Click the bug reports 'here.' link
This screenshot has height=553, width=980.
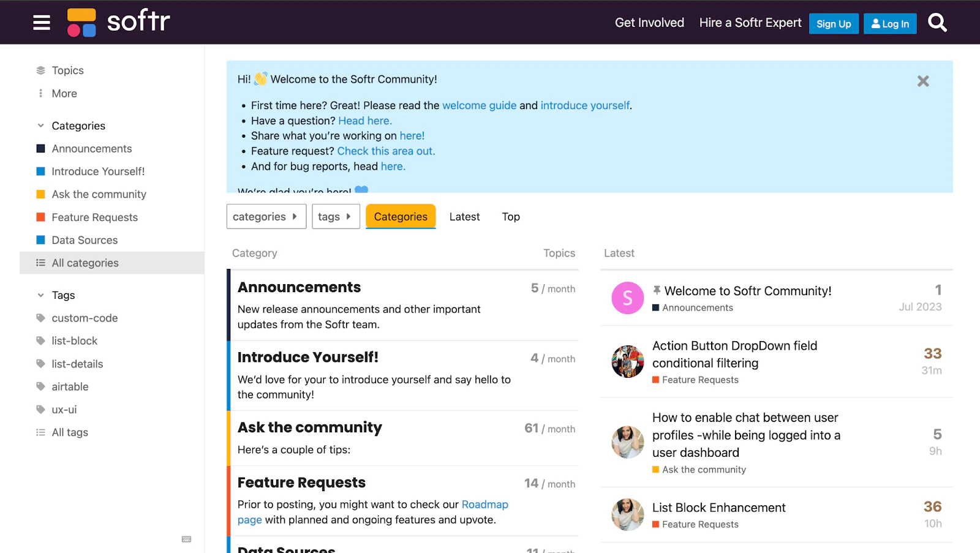393,167
